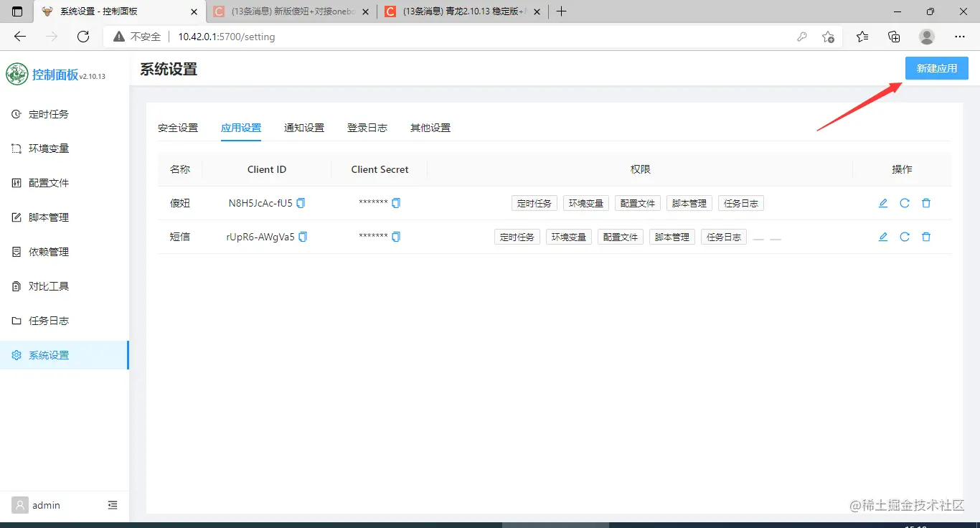Delete the 傻妞 application
980x528 pixels.
point(926,203)
